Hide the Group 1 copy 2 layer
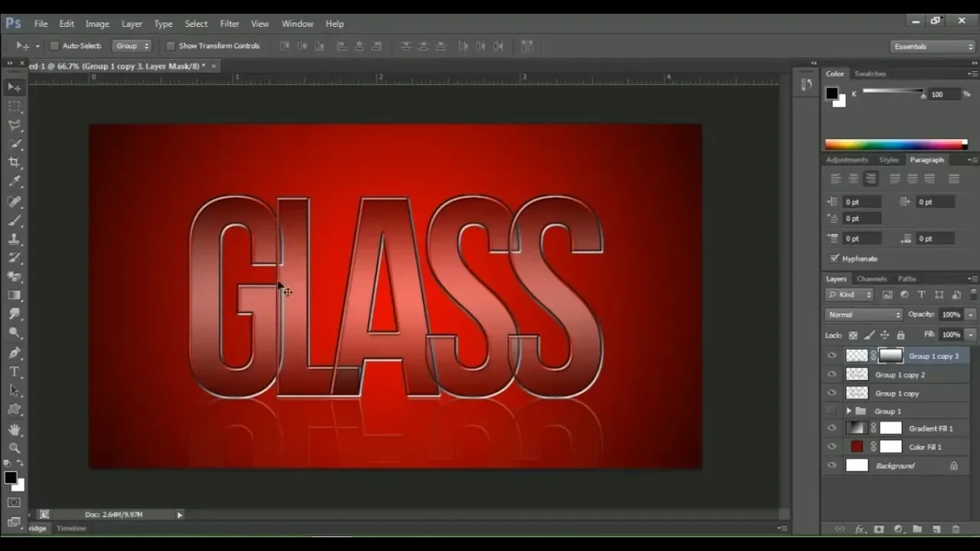 [x=832, y=374]
